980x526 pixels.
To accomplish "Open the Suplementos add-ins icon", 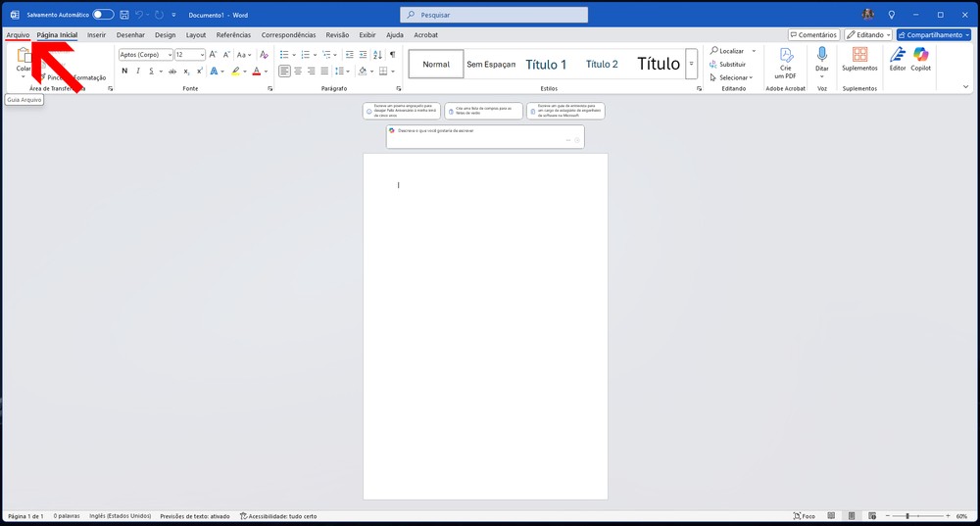I will point(859,55).
